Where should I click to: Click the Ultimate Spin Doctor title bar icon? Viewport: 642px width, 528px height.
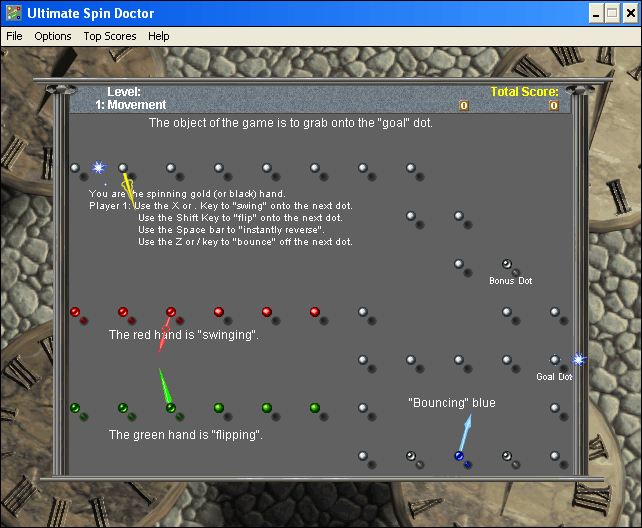(x=13, y=12)
